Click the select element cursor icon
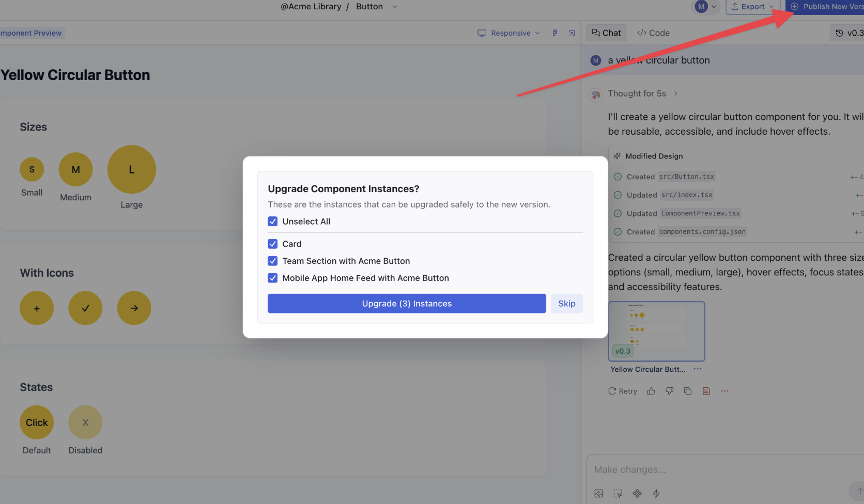Image resolution: width=864 pixels, height=504 pixels. pos(618,494)
